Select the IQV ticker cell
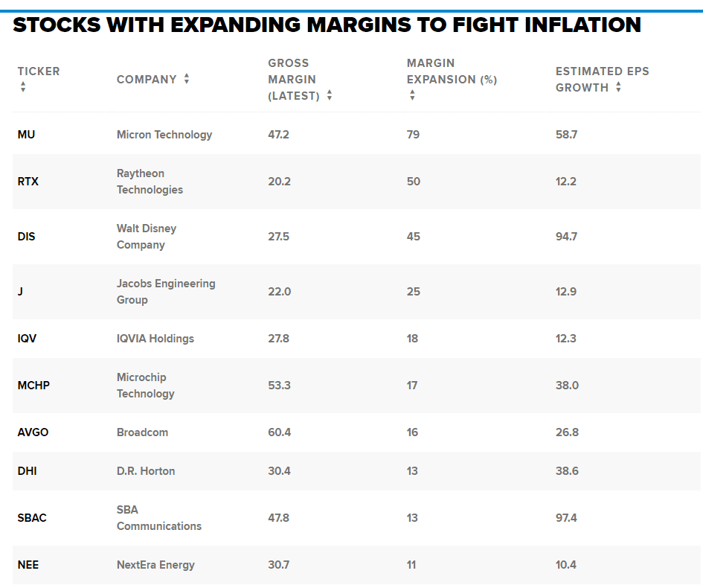 click(28, 339)
